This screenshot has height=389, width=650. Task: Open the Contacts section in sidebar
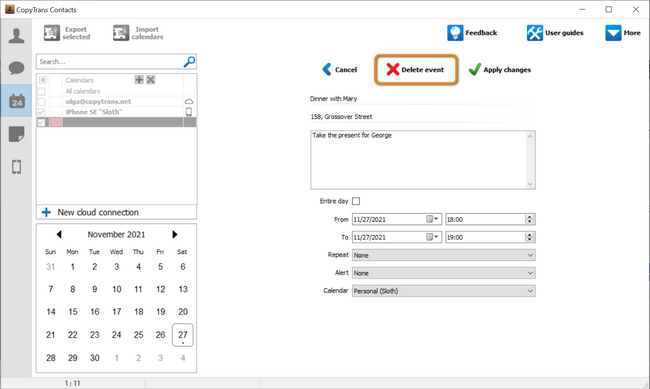point(16,35)
